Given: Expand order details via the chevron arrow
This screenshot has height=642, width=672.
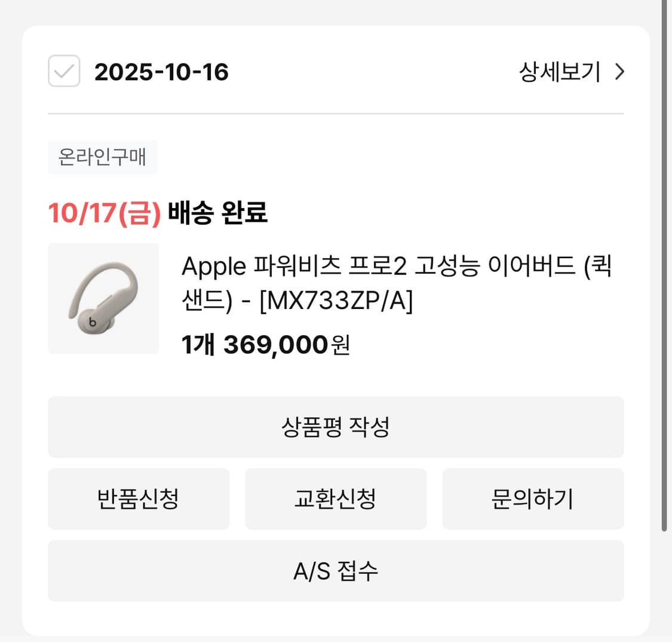Looking at the screenshot, I should click(x=620, y=72).
